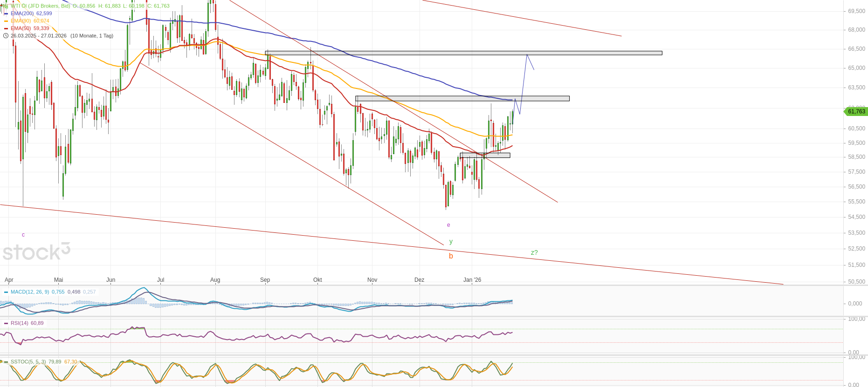Click the orange EMA(90) legend marker
This screenshot has height=387, width=868.
(x=6, y=21)
